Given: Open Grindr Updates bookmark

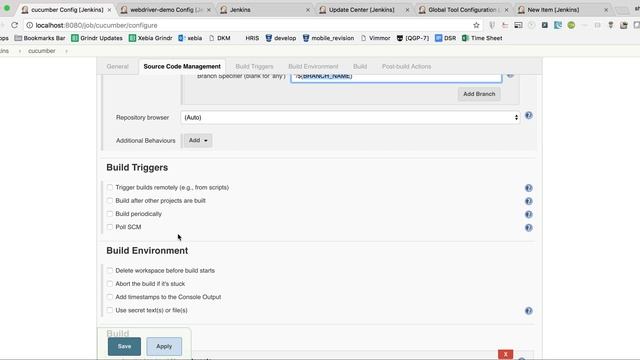Looking at the screenshot, I should 97,38.
